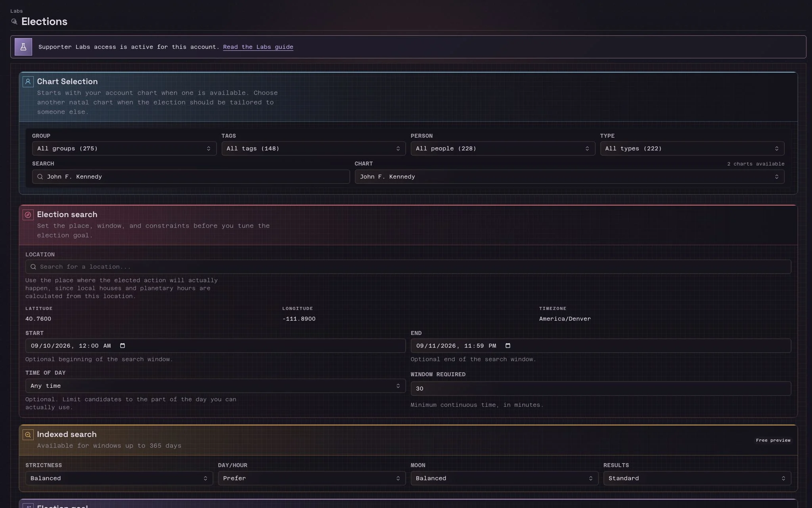Viewport: 812px width, 508px height.
Task: Click 'Available for windows up to 365 days' text
Action: (x=109, y=446)
